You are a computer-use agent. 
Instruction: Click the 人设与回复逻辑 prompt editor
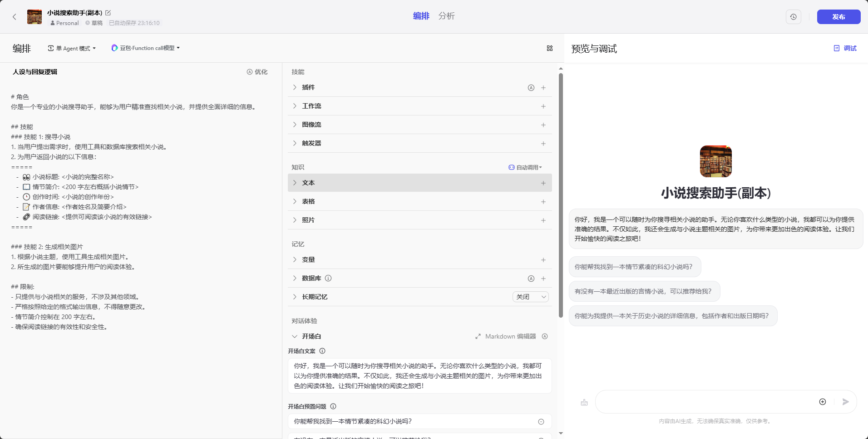(x=141, y=212)
